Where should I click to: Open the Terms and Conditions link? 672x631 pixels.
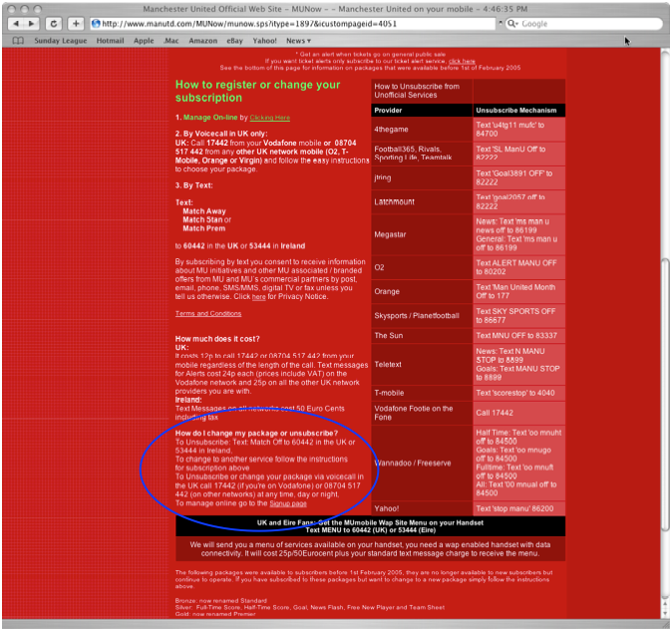(208, 314)
